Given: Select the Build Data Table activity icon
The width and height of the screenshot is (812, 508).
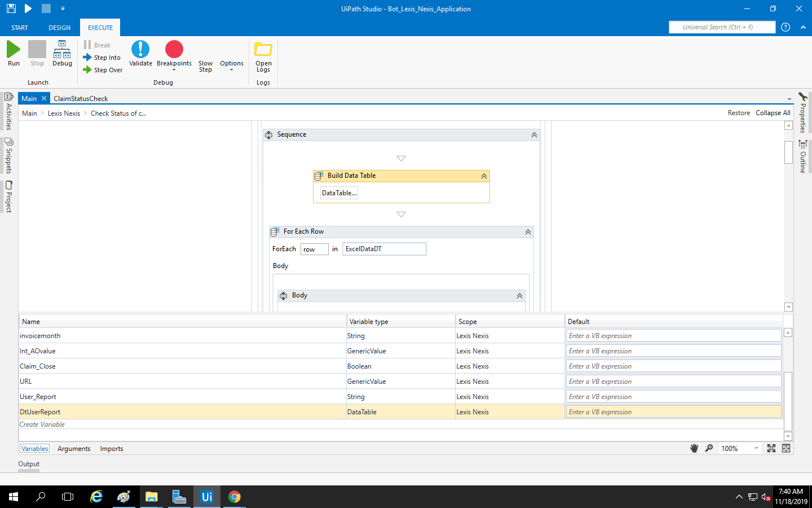Looking at the screenshot, I should click(319, 176).
